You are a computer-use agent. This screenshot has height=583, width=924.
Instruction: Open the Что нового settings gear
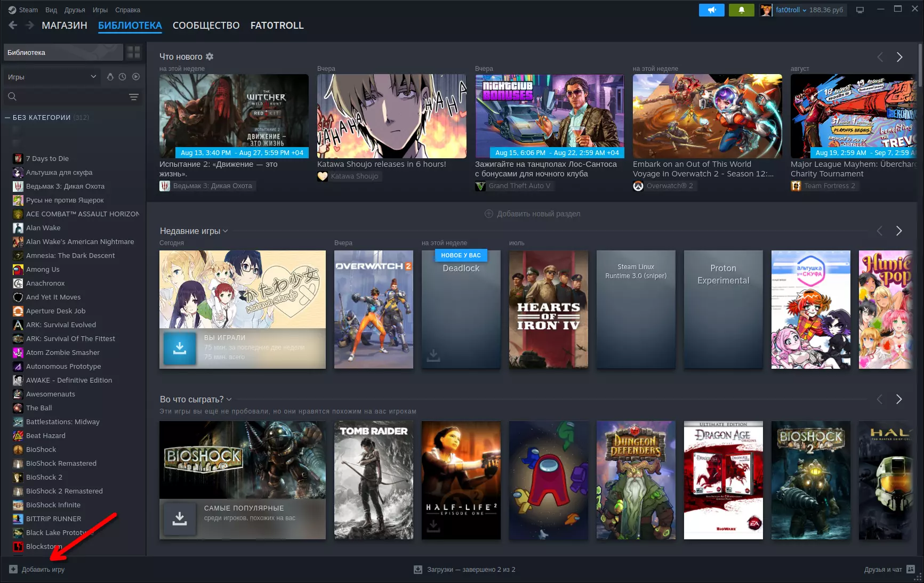(210, 56)
